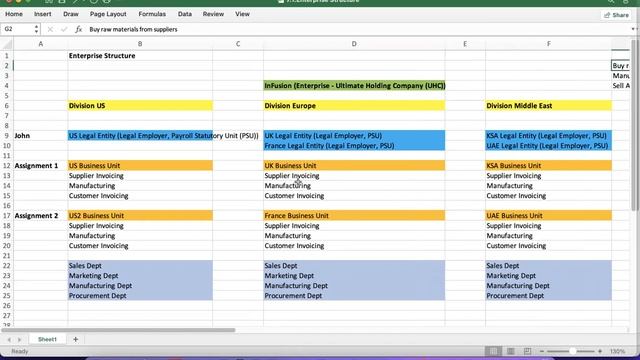Image resolution: width=640 pixels, height=360 pixels.
Task: Select 'Manufacturing Dept' in Division US column
Action: tap(140, 286)
